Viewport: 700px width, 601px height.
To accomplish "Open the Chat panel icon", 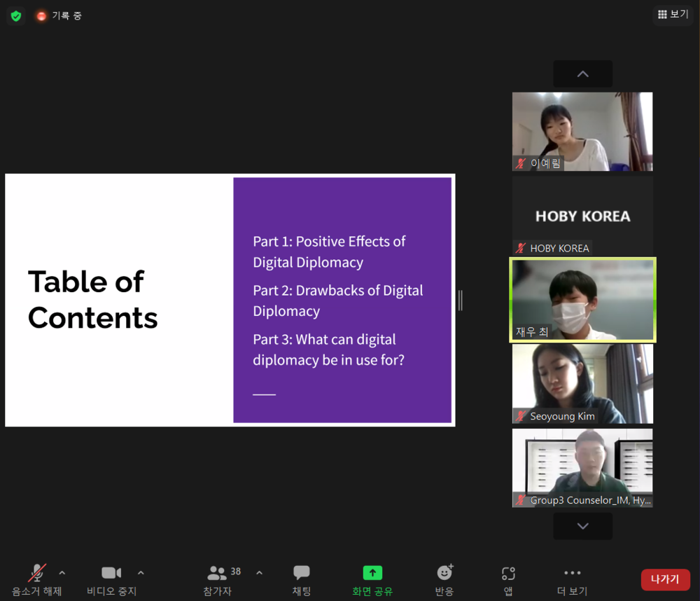I will pyautogui.click(x=301, y=572).
